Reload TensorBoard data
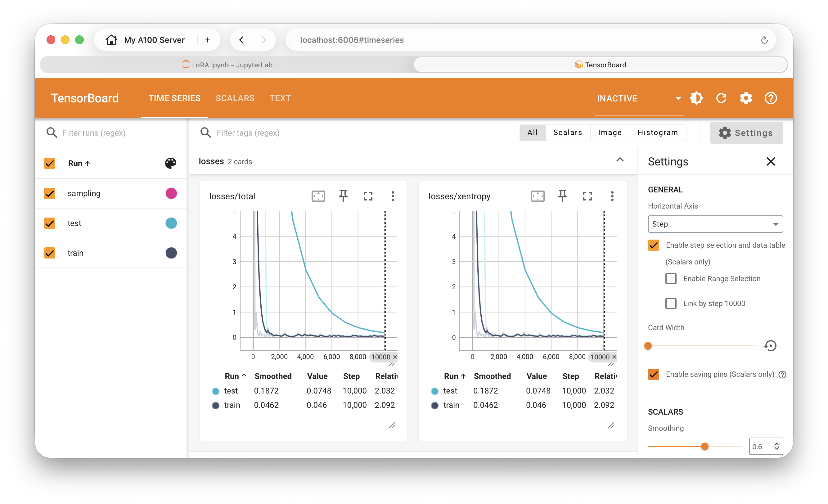Screen dimensions: 828x504 point(721,98)
